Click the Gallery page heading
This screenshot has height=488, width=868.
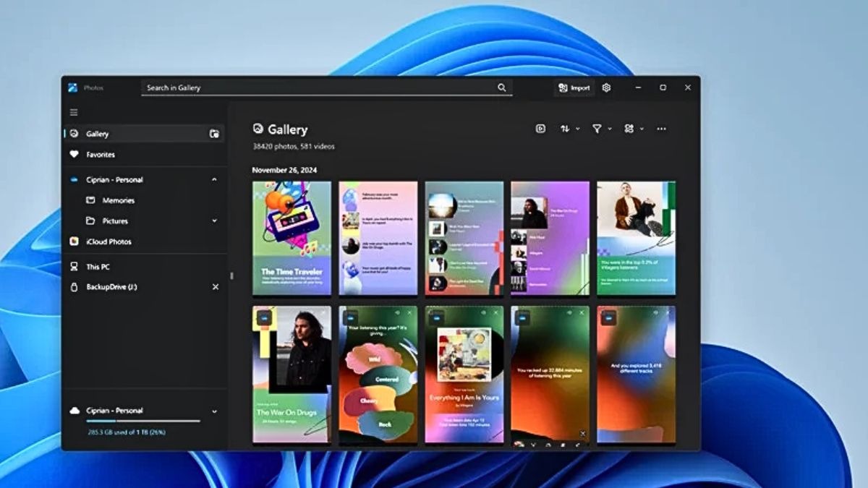coord(288,129)
